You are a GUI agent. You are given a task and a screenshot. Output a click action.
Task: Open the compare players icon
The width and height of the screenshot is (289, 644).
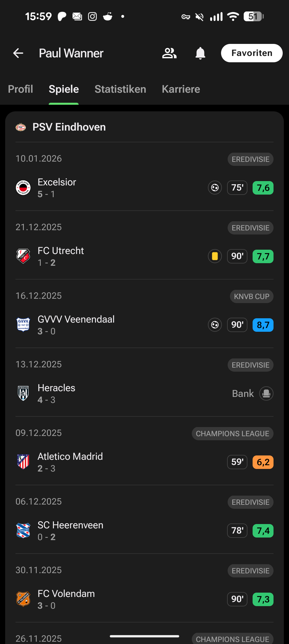click(x=169, y=53)
